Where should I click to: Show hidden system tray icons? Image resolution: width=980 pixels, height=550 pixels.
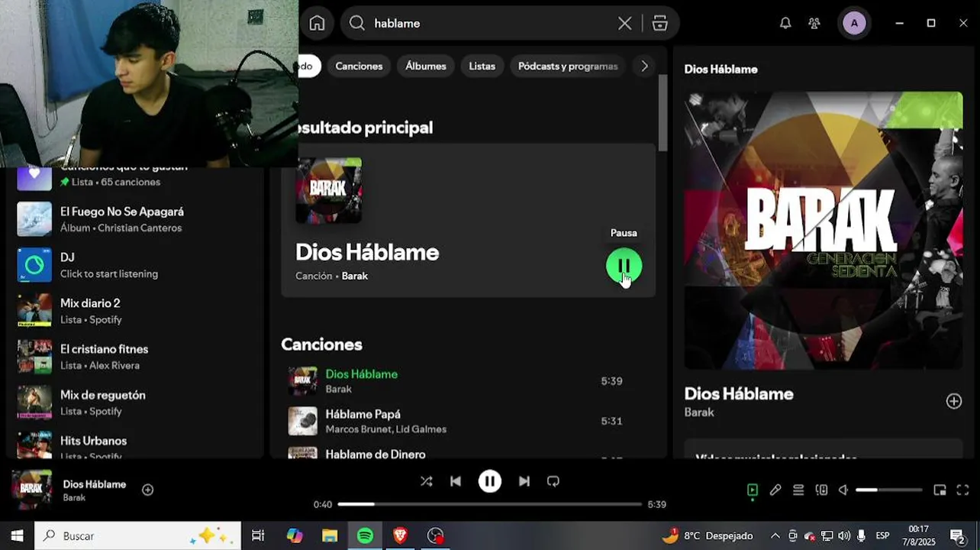point(775,535)
